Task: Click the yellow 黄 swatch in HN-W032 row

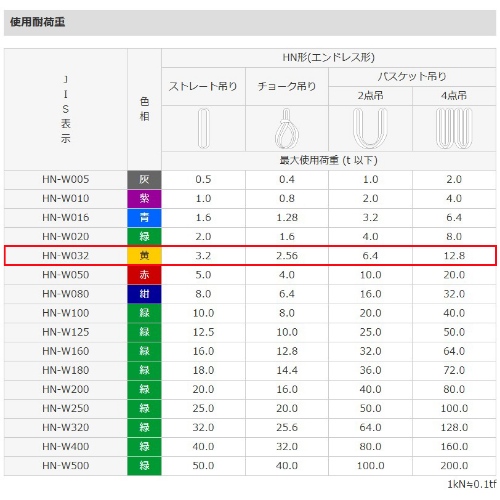Action: 144,256
